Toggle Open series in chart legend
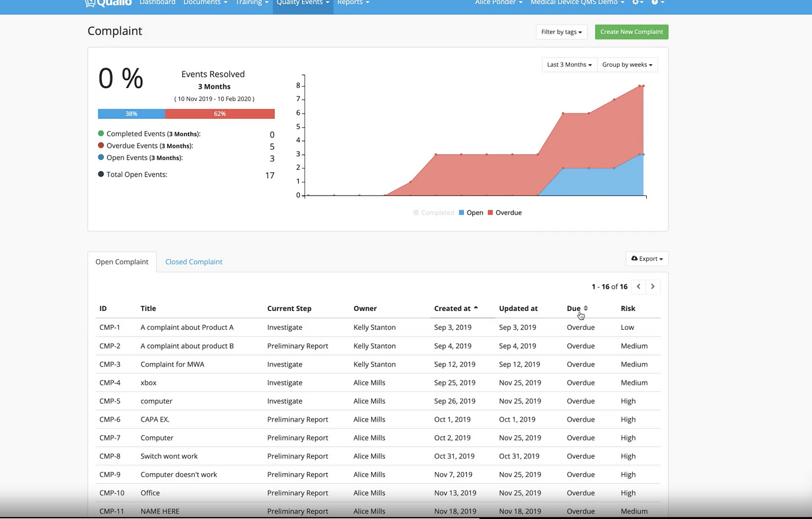 click(471, 213)
